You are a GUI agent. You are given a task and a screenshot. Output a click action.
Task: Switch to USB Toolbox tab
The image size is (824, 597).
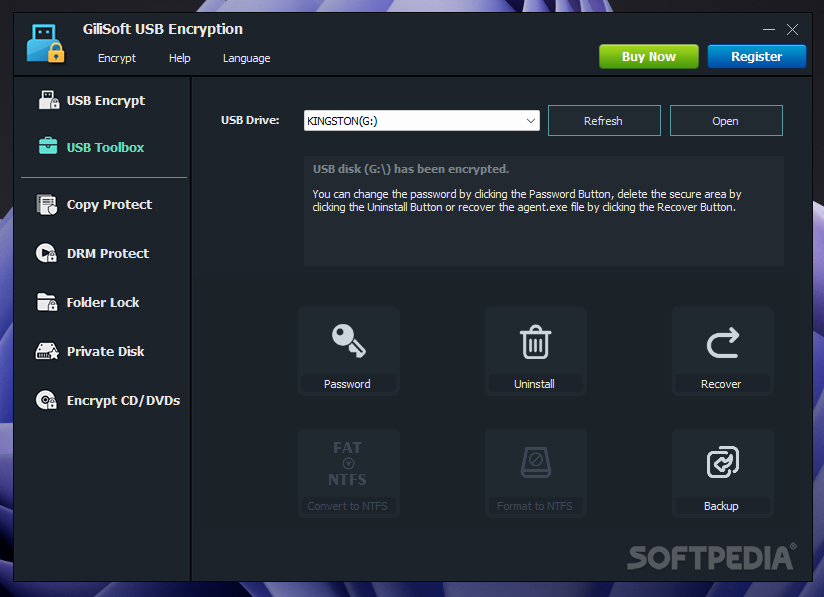click(x=105, y=147)
